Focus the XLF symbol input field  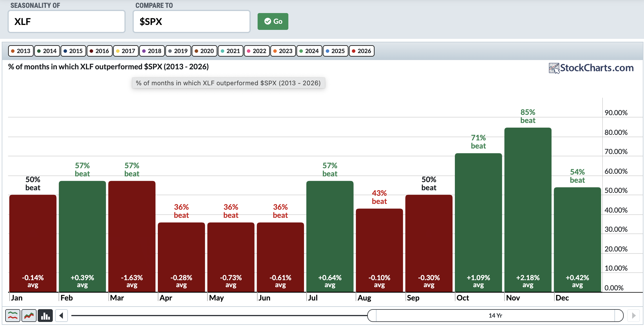coord(66,21)
